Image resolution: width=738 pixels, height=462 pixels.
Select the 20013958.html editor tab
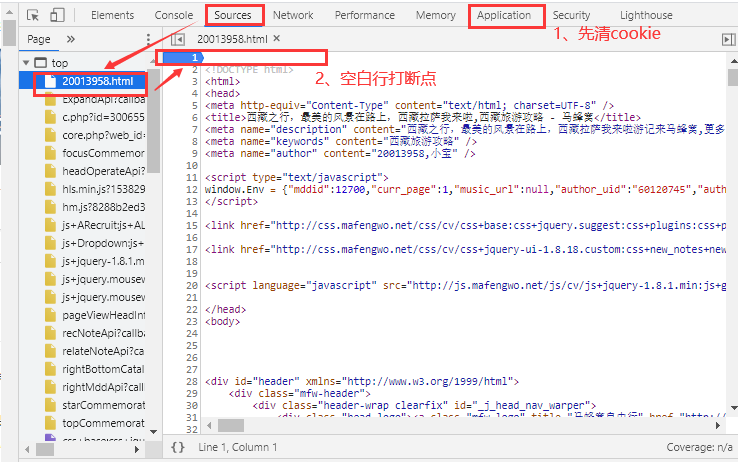pyautogui.click(x=232, y=39)
